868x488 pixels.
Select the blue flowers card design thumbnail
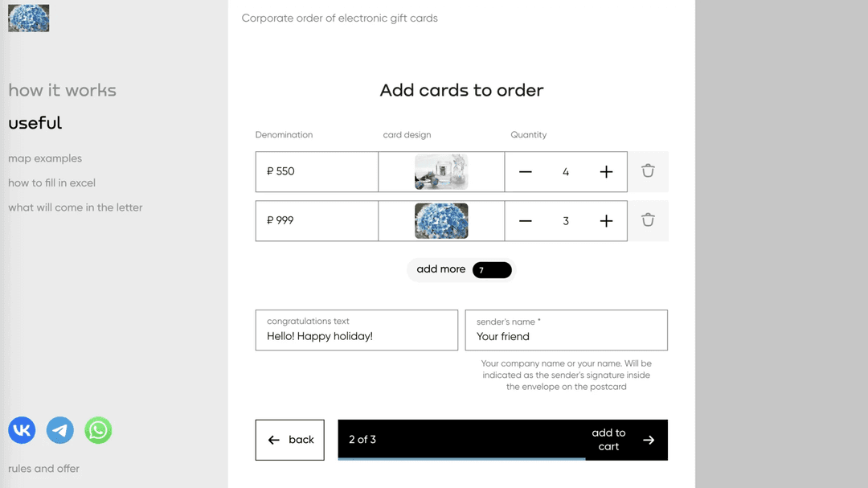coord(441,220)
